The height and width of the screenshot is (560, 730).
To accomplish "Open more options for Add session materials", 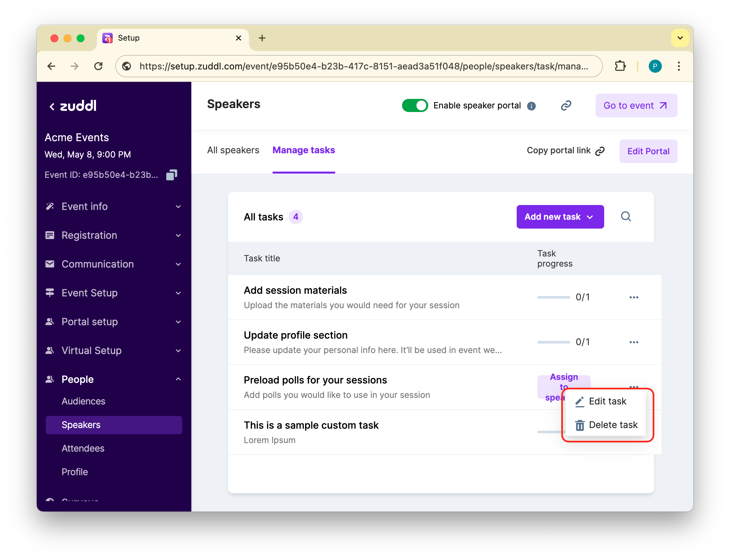I will [634, 297].
